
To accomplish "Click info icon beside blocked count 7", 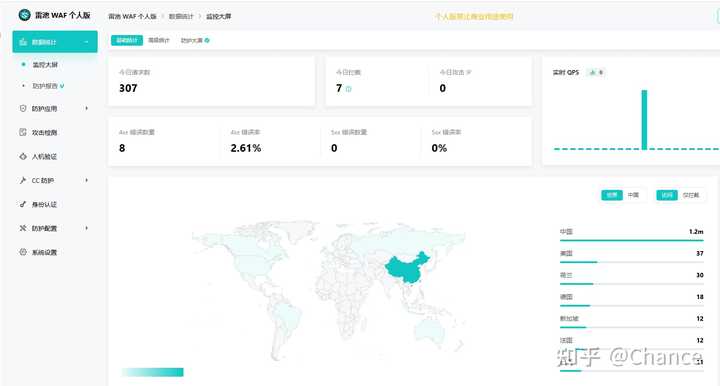I will click(x=349, y=89).
